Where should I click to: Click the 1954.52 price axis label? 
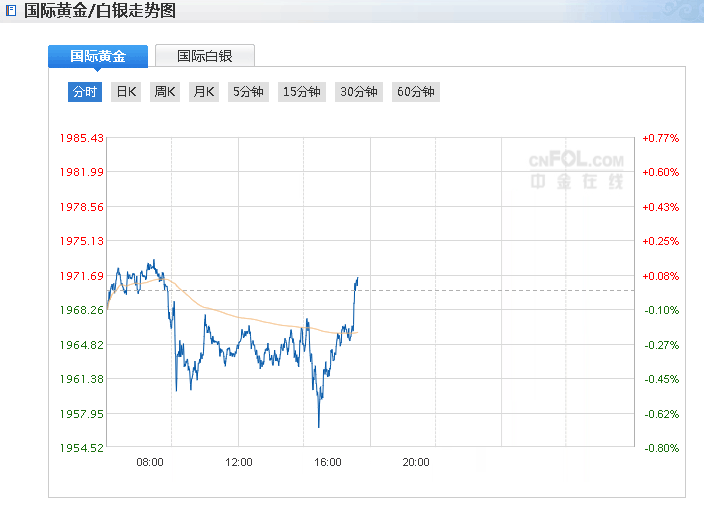83,448
